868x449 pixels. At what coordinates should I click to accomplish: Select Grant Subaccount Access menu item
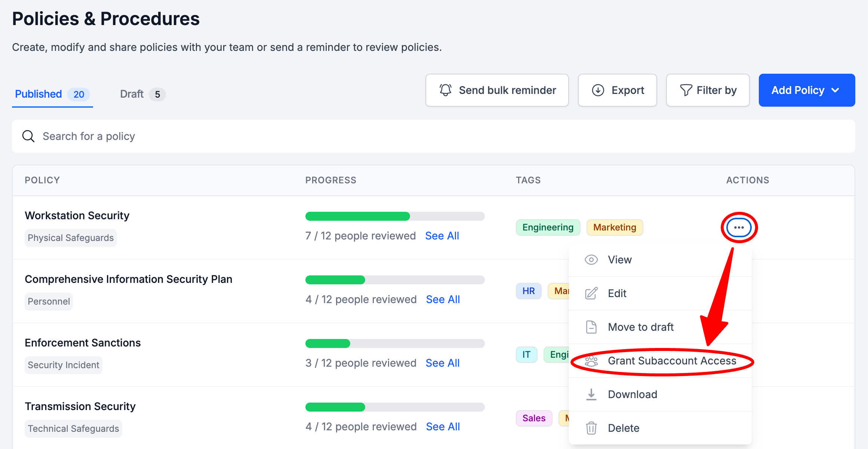click(672, 361)
